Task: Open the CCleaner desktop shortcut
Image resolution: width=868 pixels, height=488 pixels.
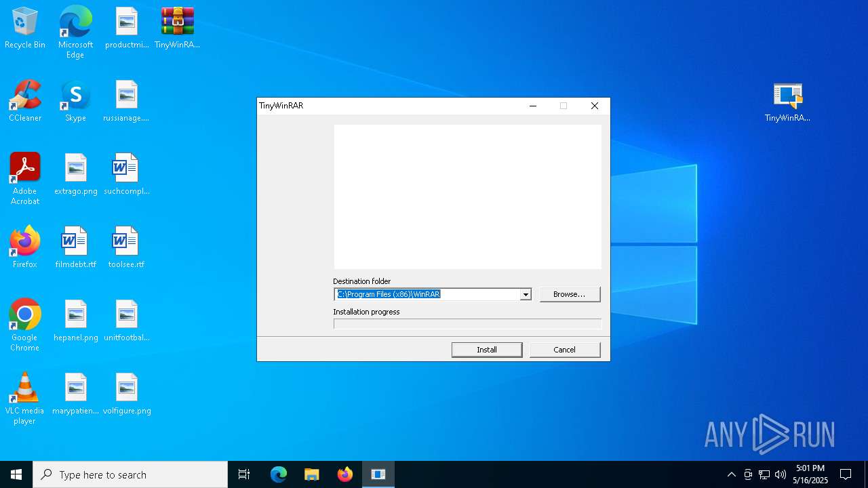Action: pos(25,101)
